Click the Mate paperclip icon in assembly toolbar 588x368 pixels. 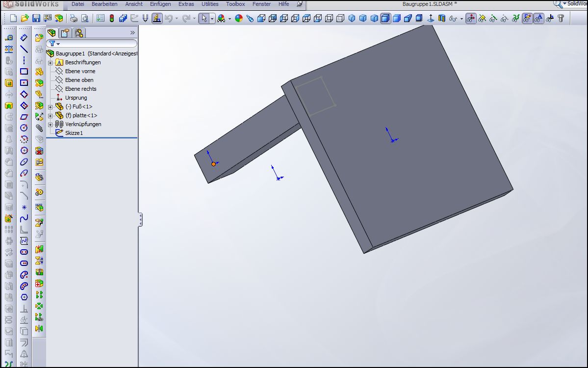pos(39,128)
